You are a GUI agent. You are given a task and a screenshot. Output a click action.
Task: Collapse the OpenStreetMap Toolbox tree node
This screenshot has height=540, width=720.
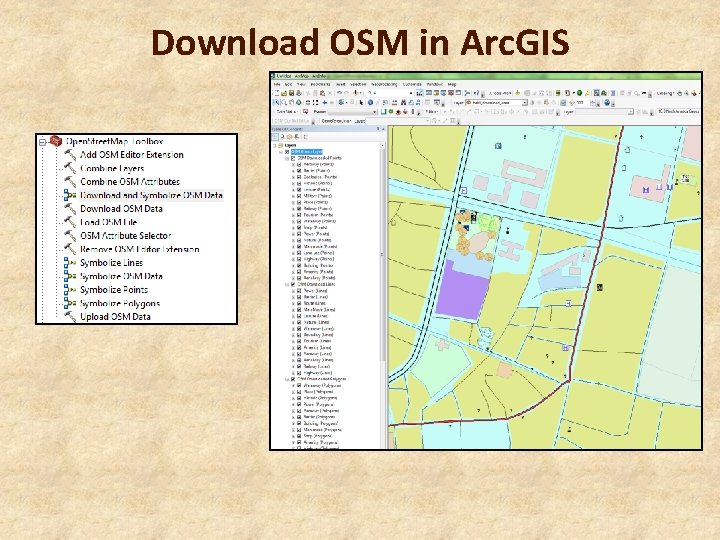pos(43,142)
